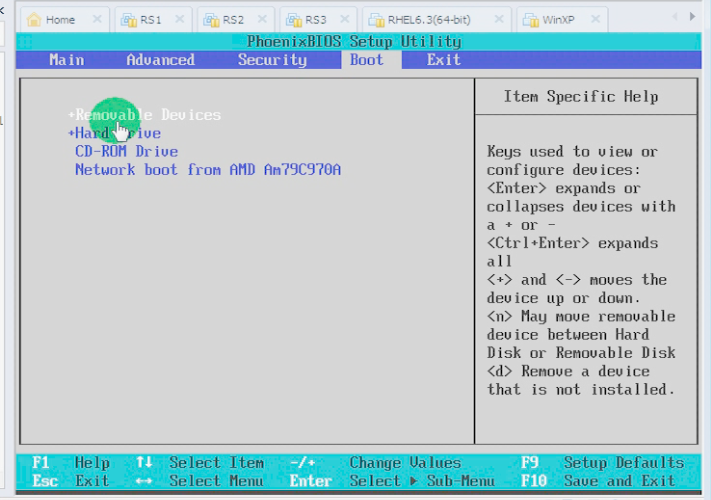Click the RS2 tab VM icon
Image resolution: width=711 pixels, height=500 pixels.
click(x=211, y=20)
